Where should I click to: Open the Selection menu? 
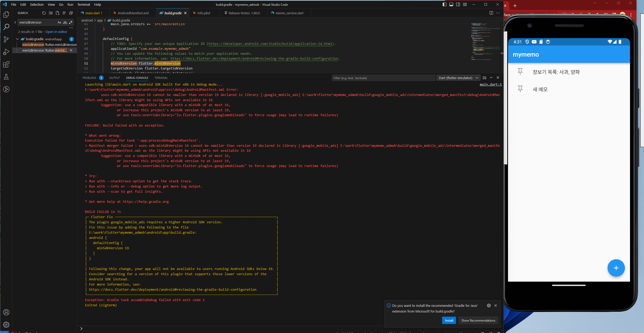[37, 4]
